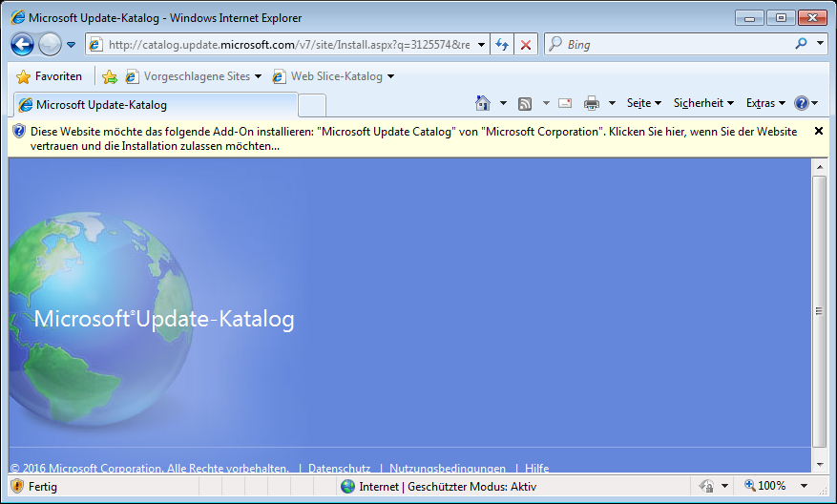Click the RSS feeds icon
Viewport: 837px width, 504px height.
coord(525,104)
